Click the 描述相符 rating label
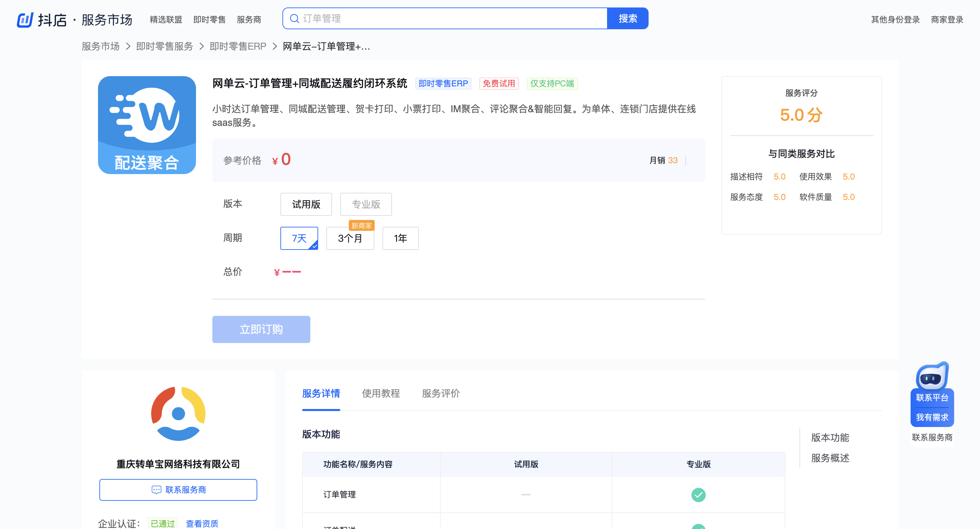The image size is (980, 529). click(746, 177)
